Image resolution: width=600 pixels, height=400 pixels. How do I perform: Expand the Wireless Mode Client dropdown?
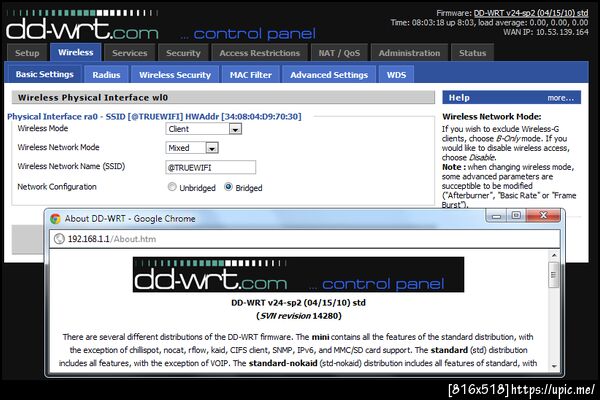204,129
